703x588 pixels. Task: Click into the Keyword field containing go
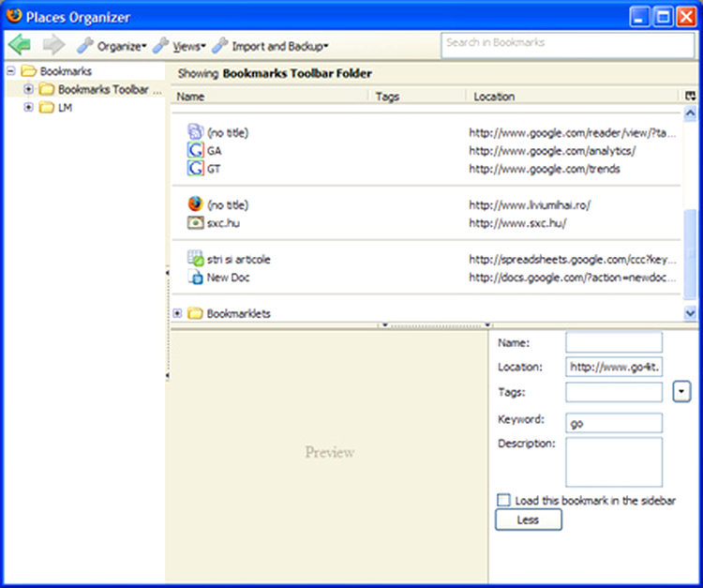tap(614, 423)
